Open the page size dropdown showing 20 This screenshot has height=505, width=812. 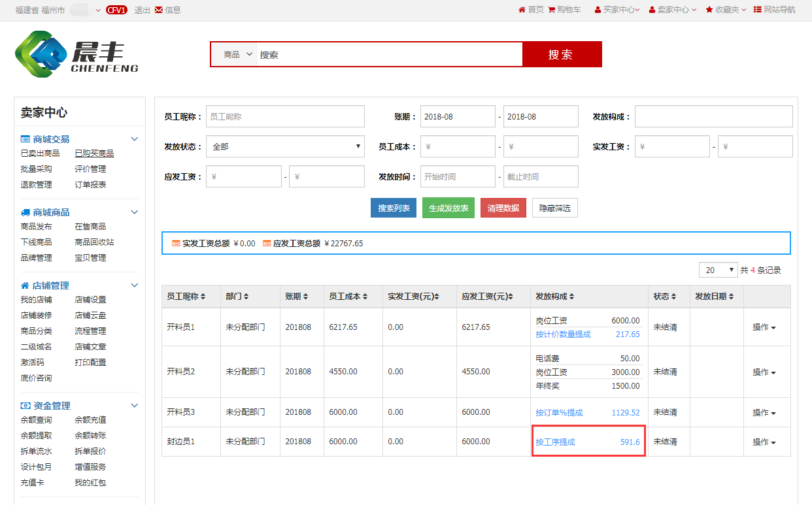718,270
